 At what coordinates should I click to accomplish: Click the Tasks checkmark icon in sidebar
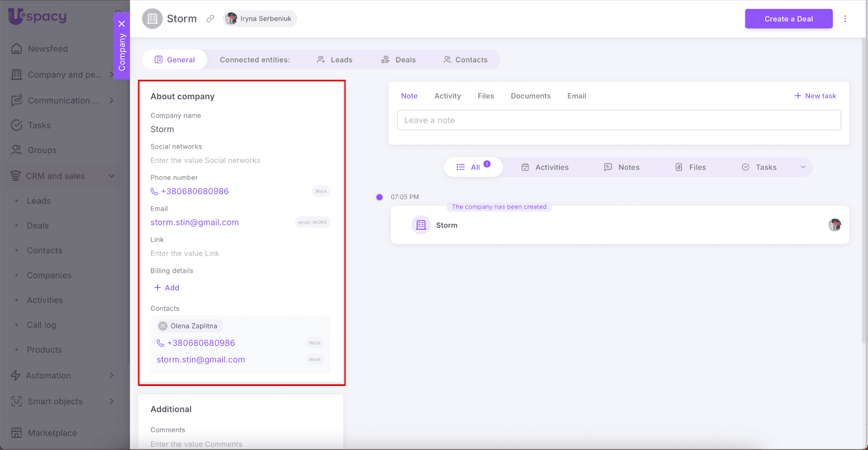[x=17, y=125]
